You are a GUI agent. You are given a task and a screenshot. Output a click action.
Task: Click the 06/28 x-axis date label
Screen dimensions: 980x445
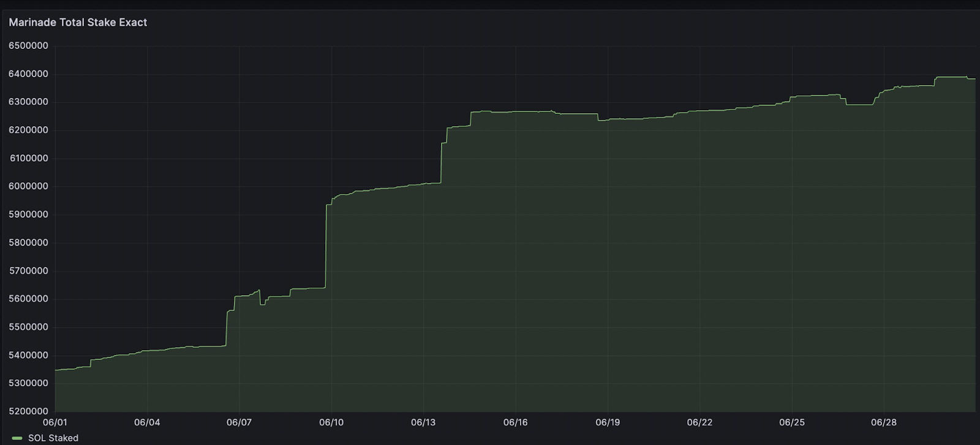884,422
